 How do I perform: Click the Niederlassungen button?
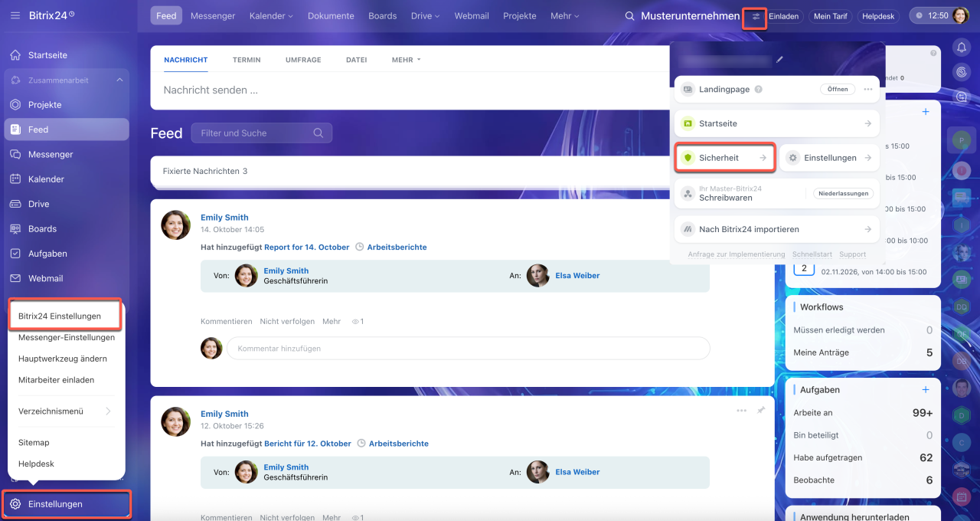[x=843, y=193]
